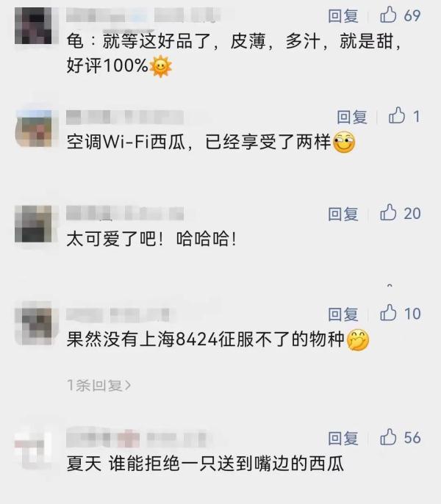Open first commenter's avatar profile
Viewport: 441px width, 504px height.
coord(33,26)
